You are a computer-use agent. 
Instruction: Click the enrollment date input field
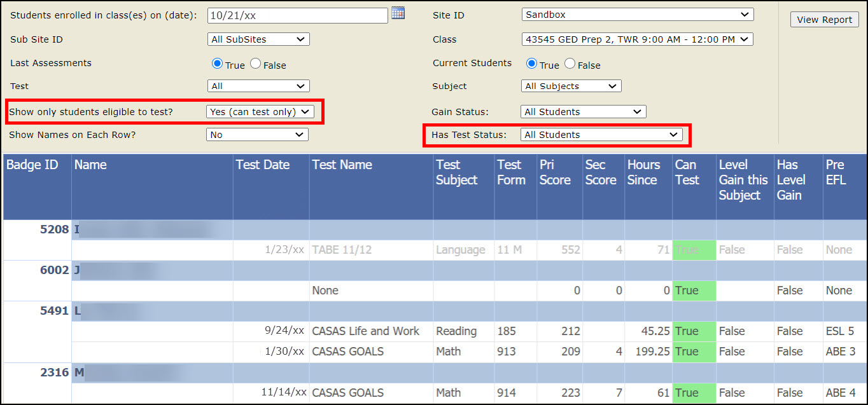(297, 15)
